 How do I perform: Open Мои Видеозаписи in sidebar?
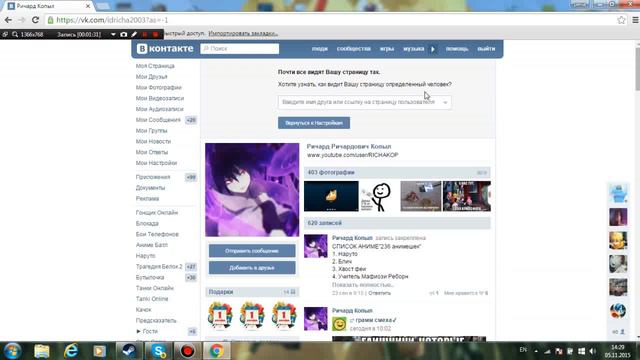(x=160, y=98)
